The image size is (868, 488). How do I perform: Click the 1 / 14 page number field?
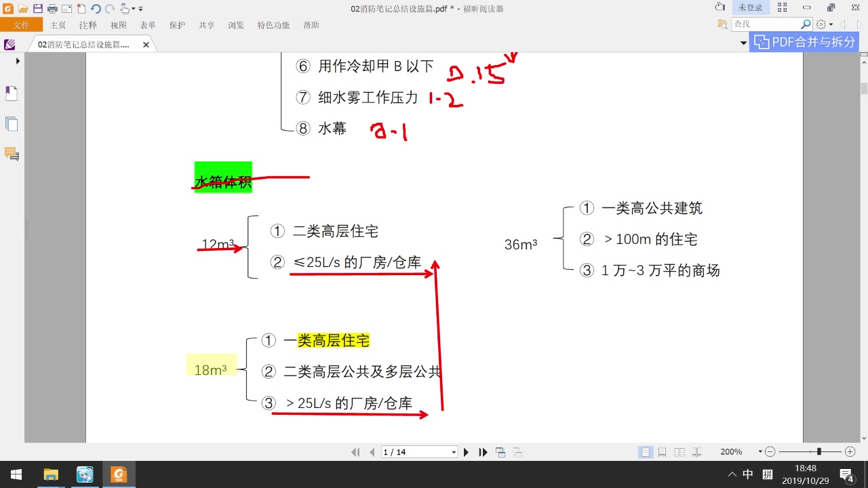(x=416, y=452)
